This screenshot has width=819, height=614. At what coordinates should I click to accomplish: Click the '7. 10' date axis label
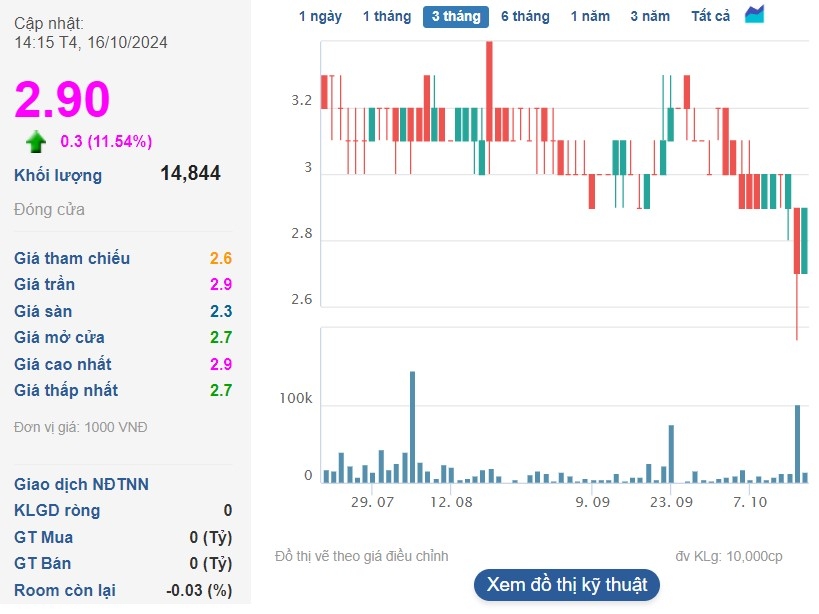pos(750,502)
